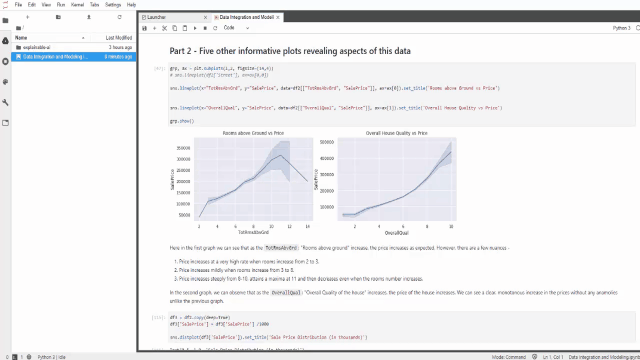The height and width of the screenshot is (360, 640).
Task: Open the Run menu
Action: [x=61, y=5]
